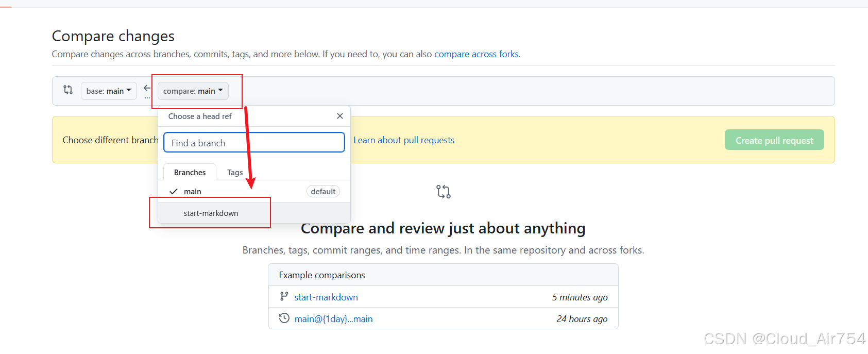Open the compare: main dropdown
Image resolution: width=868 pixels, height=354 pixels.
193,91
